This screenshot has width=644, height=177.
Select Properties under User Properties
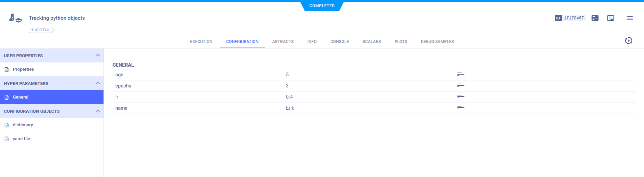pos(23,69)
